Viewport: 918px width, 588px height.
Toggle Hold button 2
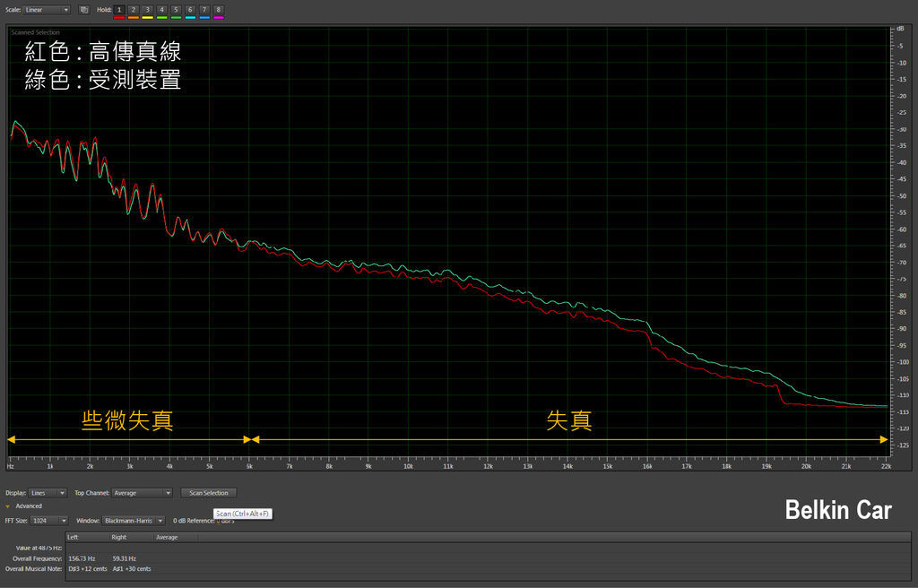tap(134, 9)
